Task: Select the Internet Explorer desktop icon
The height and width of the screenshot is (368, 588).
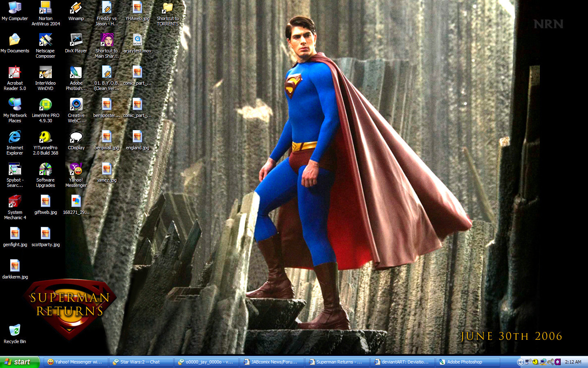Action: pos(15,137)
